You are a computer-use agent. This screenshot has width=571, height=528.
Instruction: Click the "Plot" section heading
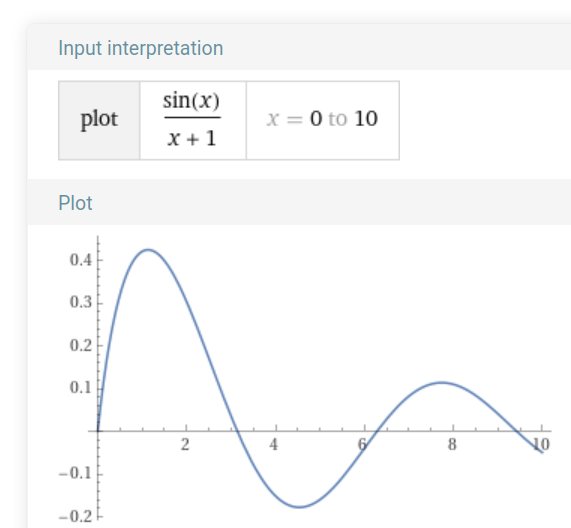(75, 203)
